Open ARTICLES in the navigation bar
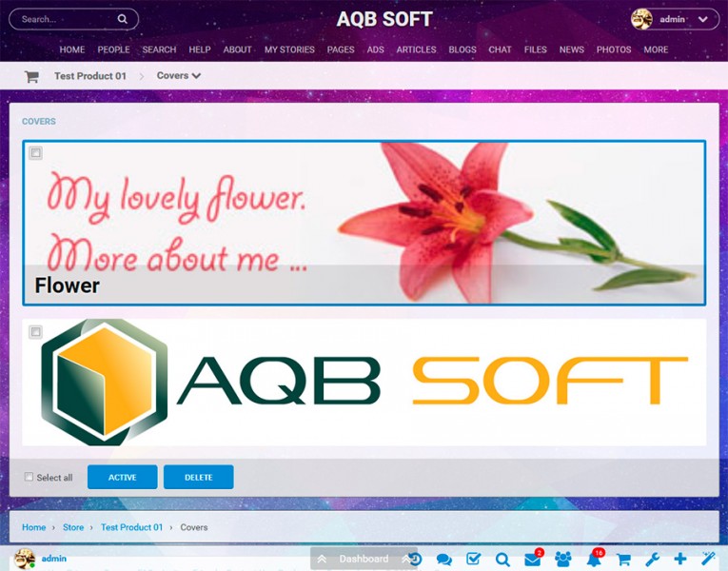 (x=417, y=49)
